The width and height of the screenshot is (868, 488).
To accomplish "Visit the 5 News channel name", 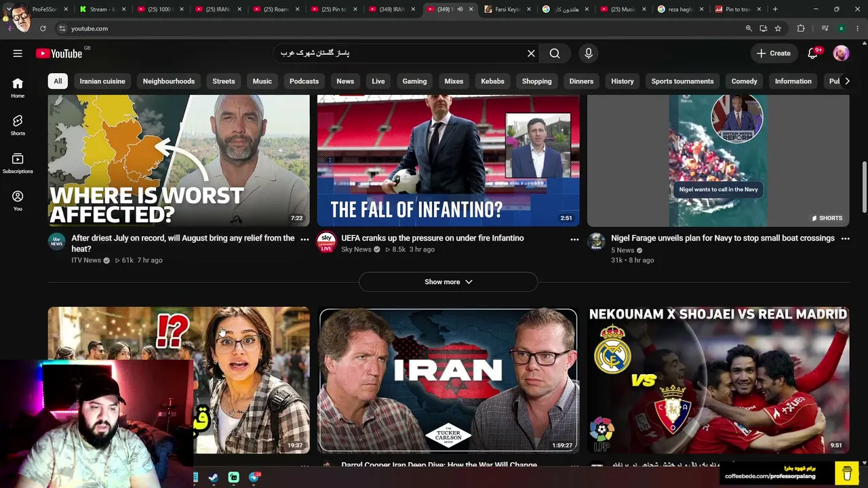I will 623,250.
